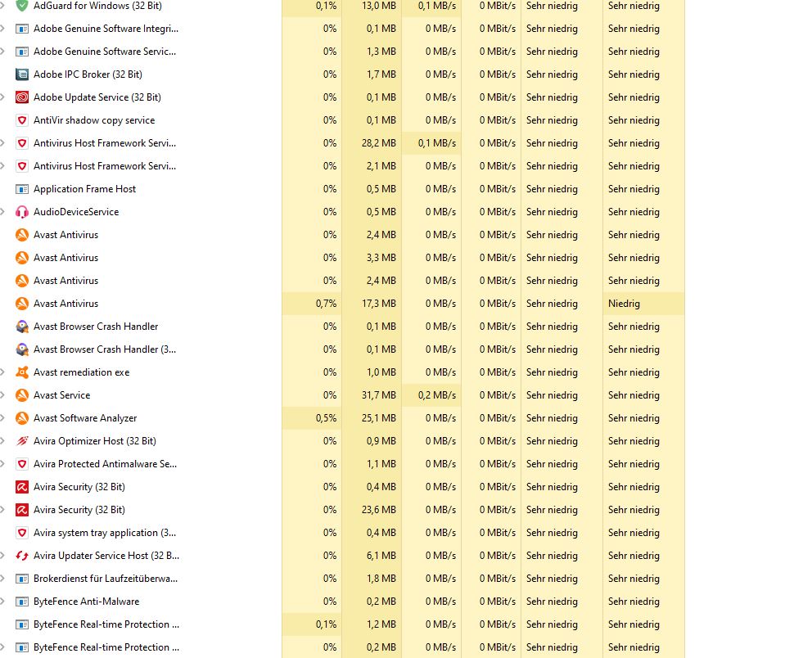The image size is (812, 658).
Task: Click the Adobe Genuine Software Integri... icon
Action: [22, 29]
